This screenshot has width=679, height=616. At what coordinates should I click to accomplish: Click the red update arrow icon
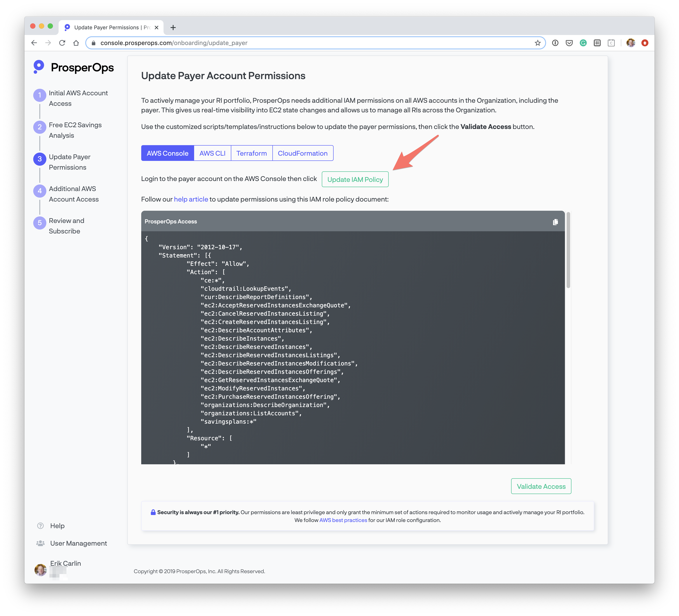[x=645, y=43]
